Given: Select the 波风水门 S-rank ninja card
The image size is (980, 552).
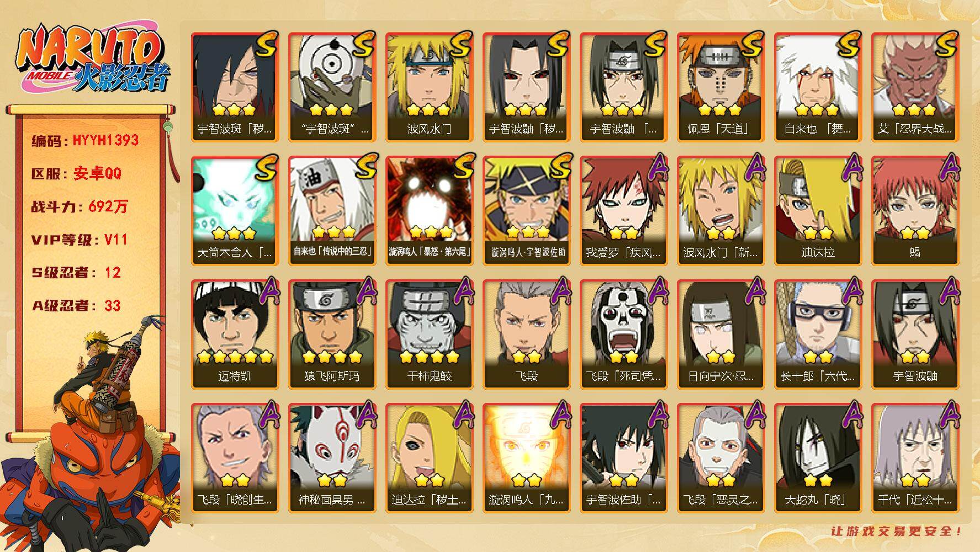Looking at the screenshot, I should [429, 87].
